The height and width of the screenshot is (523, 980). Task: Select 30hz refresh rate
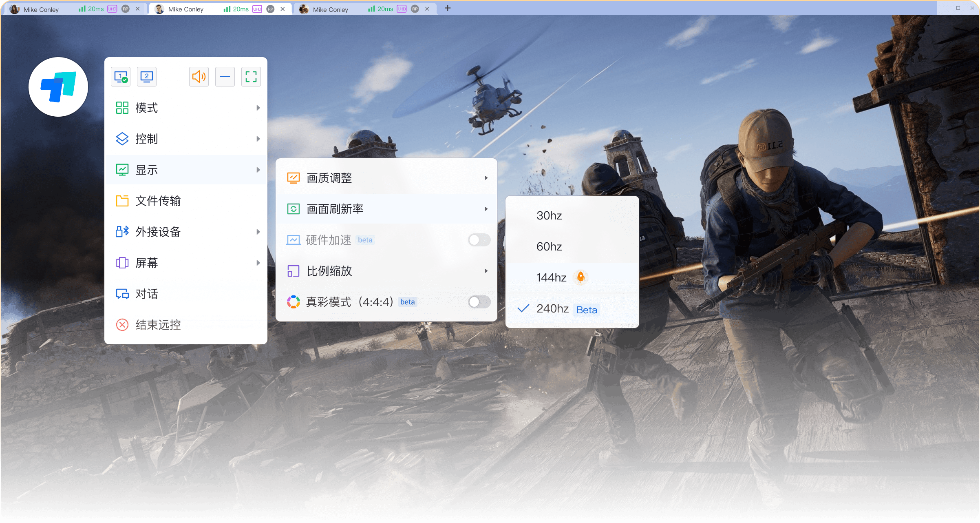[549, 215]
